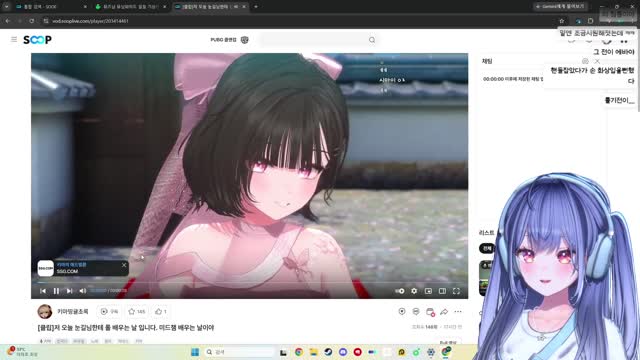Click the favorite star button showing 145

[137, 311]
